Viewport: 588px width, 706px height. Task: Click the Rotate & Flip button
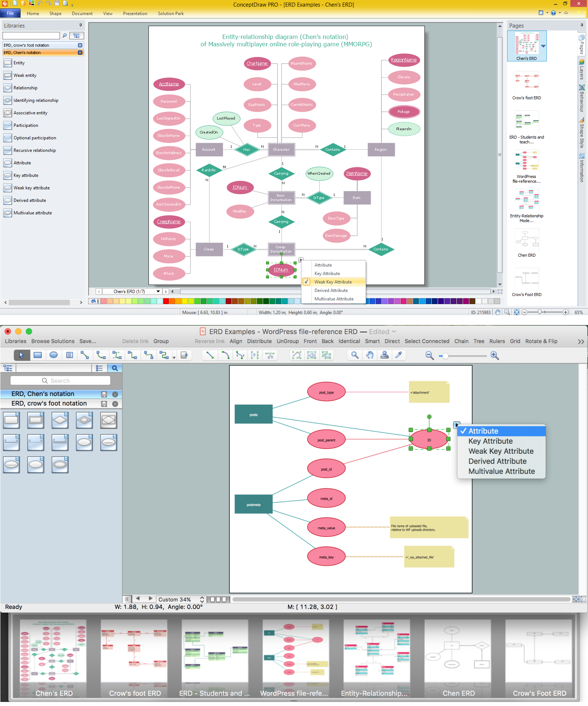tap(541, 341)
